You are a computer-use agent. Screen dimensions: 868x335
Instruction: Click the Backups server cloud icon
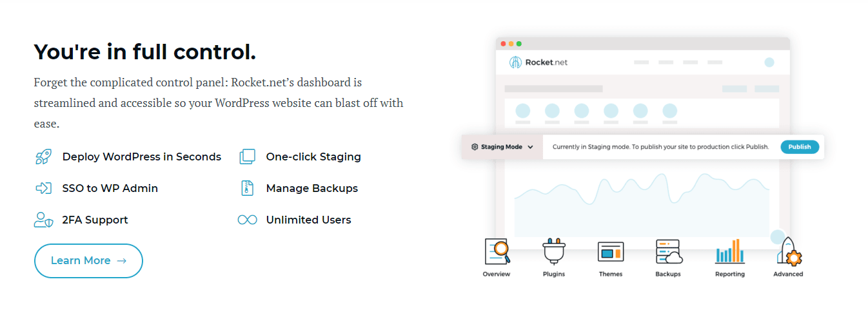(x=669, y=251)
